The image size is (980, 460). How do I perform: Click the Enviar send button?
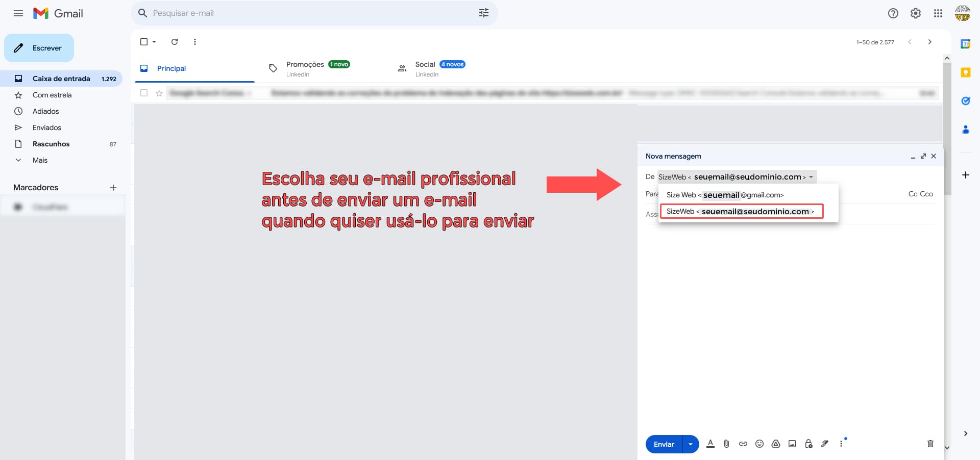coord(664,444)
